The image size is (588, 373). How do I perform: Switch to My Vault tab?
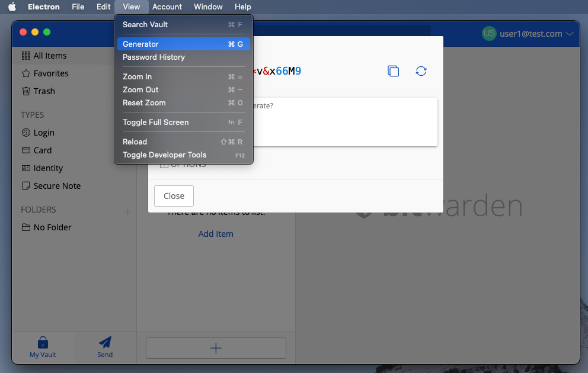pos(43,348)
